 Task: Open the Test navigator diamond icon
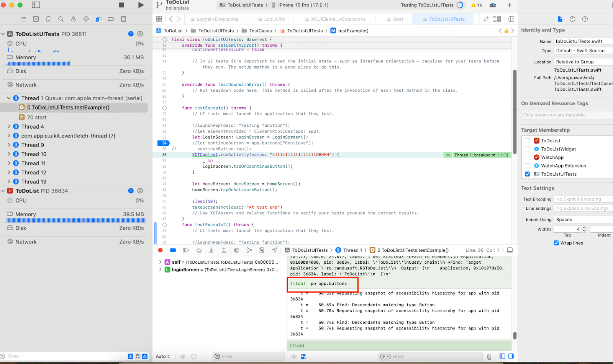(x=86, y=19)
